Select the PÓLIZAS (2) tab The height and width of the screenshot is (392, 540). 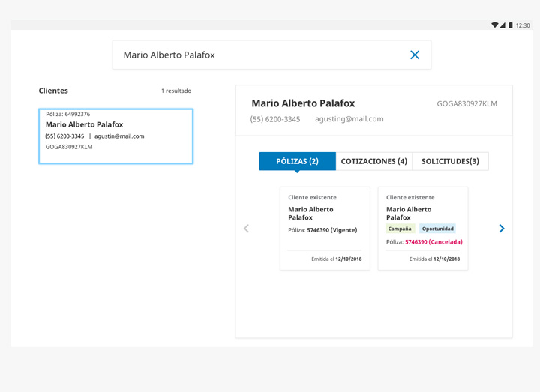click(297, 161)
